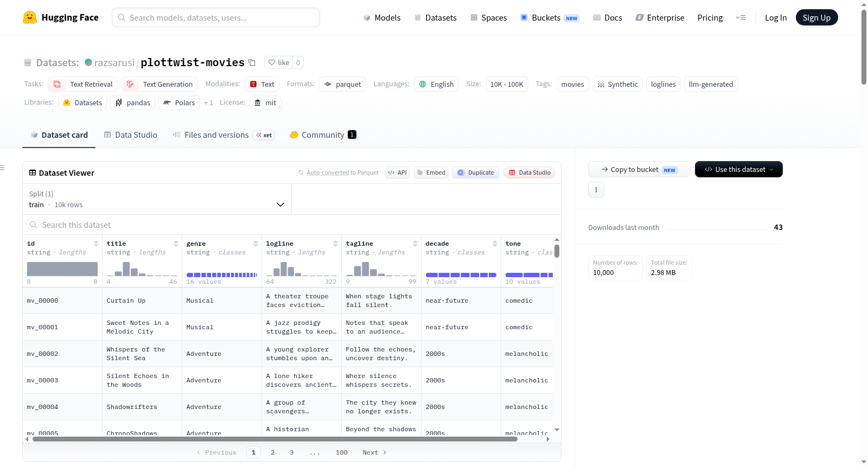Go to Datasets in the top navigation
The height and width of the screenshot is (467, 868).
435,18
